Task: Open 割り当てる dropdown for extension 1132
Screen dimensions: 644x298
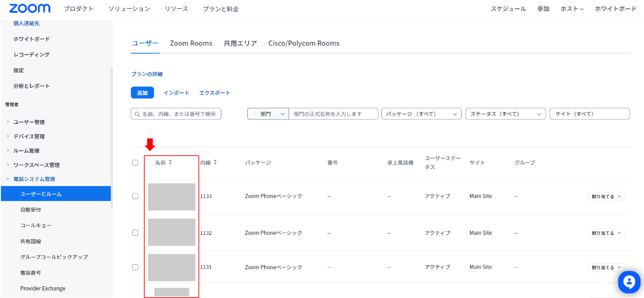Action: pyautogui.click(x=606, y=233)
